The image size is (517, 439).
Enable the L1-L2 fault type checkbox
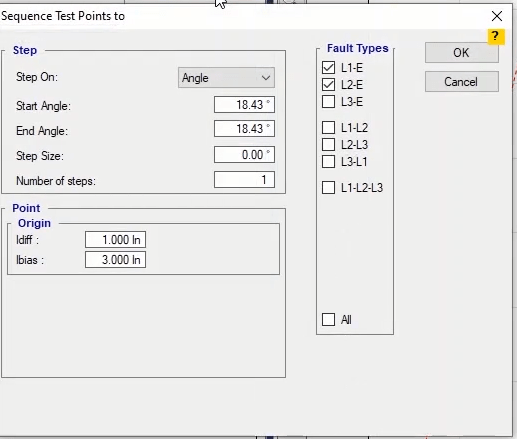click(x=328, y=127)
